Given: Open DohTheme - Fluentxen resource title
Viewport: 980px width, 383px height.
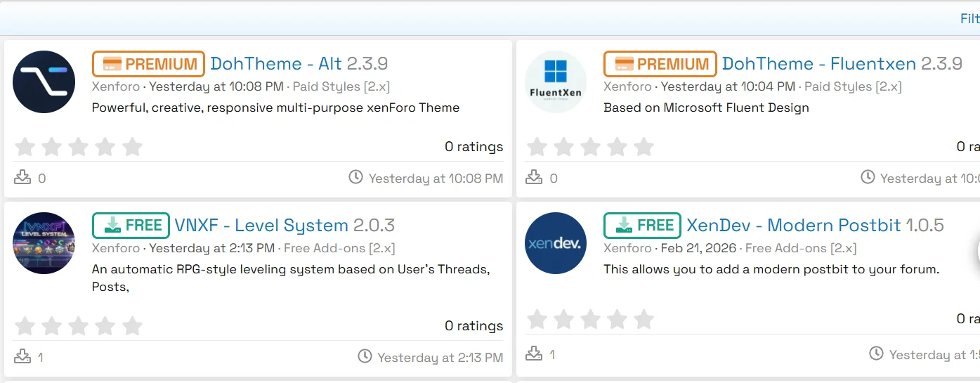Looking at the screenshot, I should (x=819, y=64).
